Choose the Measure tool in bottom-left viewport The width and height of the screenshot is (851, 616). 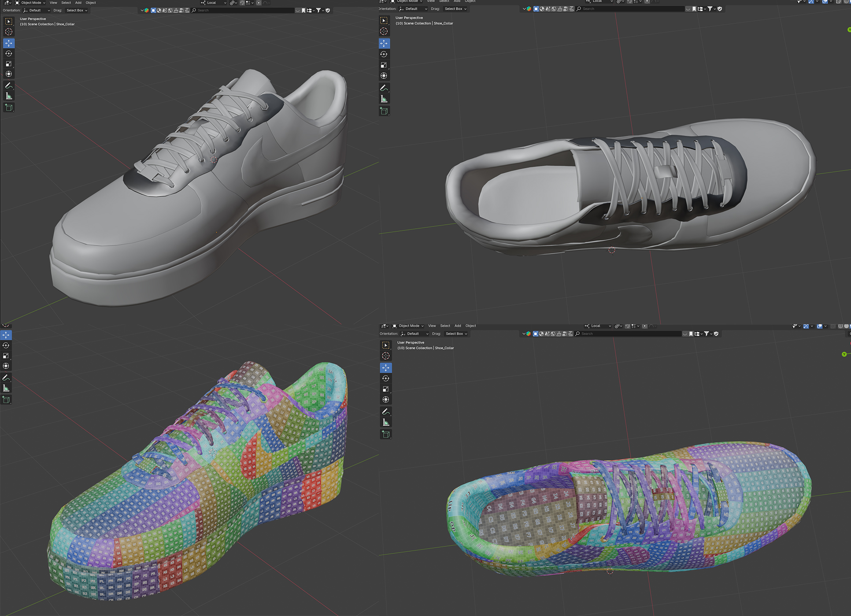(6, 388)
